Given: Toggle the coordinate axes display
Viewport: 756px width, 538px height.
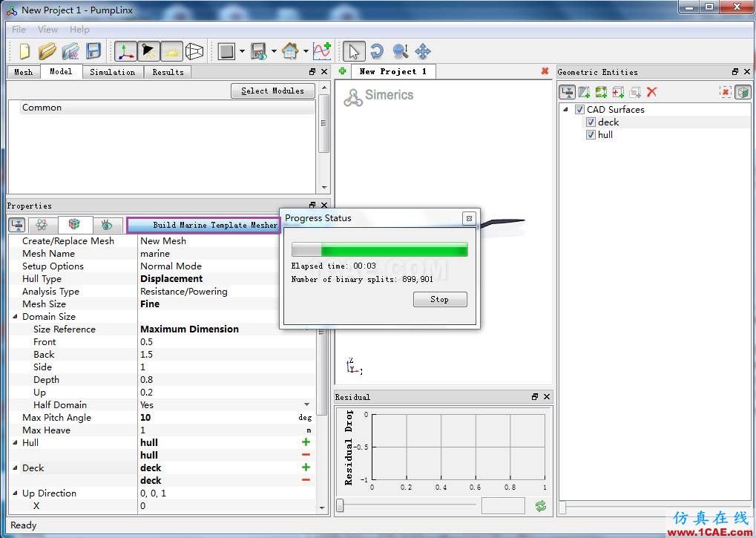Looking at the screenshot, I should 125,51.
